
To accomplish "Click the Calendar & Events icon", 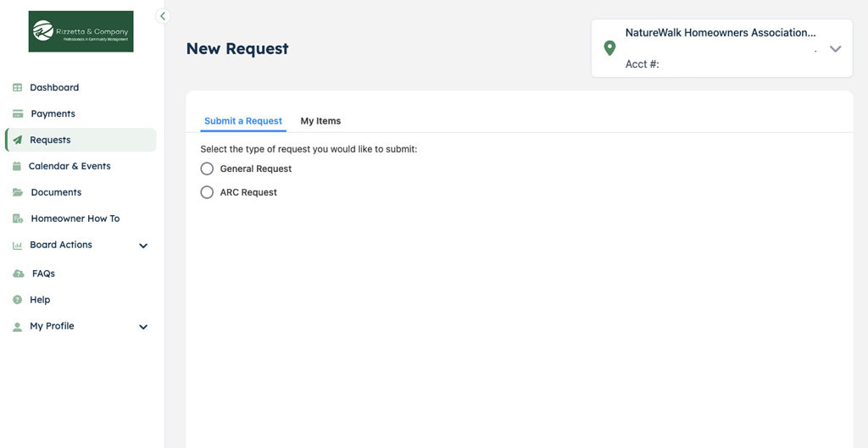I will 17,166.
